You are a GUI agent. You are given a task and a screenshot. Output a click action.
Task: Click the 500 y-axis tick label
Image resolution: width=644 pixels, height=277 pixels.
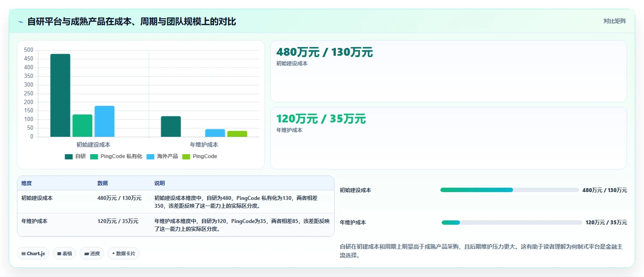coord(29,50)
